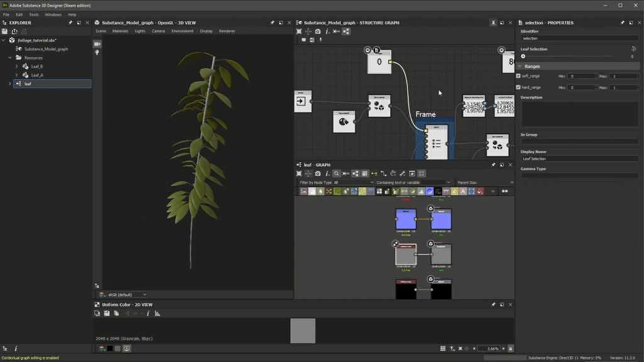Click the Identifier text field
Viewport: 644px width, 362px height.
[579, 38]
